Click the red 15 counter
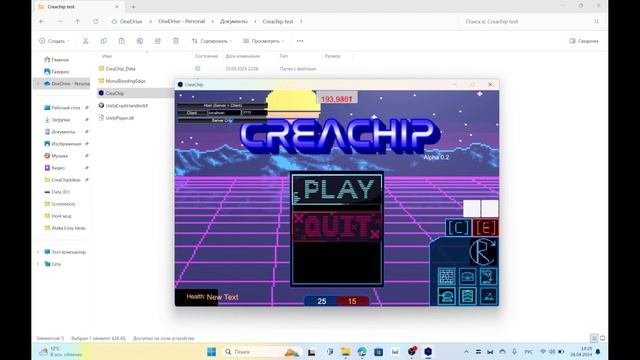640x360 pixels. click(x=352, y=301)
